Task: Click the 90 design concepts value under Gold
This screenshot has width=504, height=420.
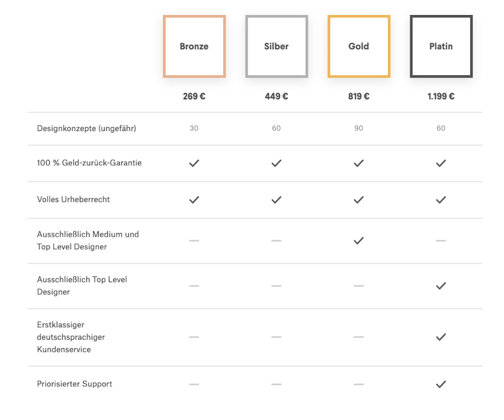Action: tap(359, 128)
